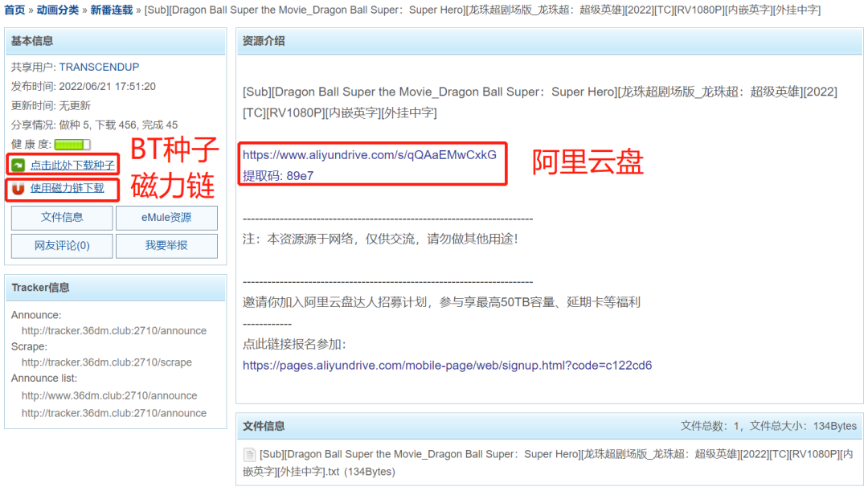Open the aliyundrive share link qQAaEMwCxkG
The image size is (868, 491).
click(x=370, y=155)
